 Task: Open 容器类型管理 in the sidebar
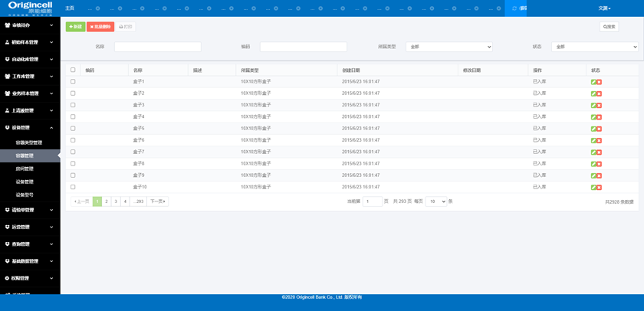29,142
